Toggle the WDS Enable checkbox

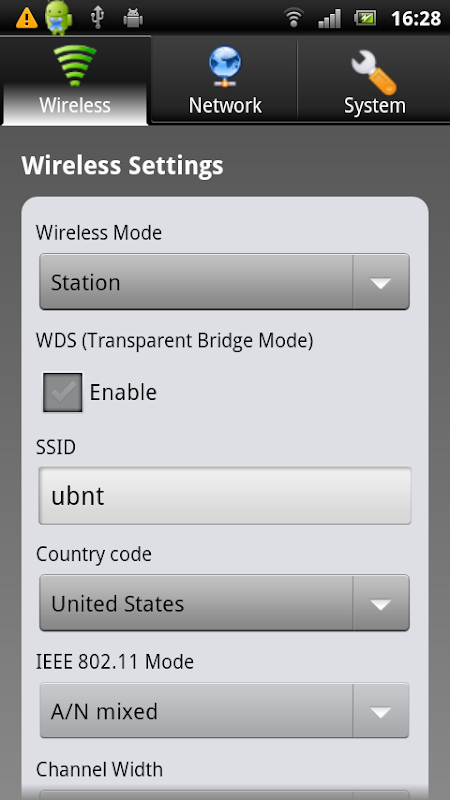tap(62, 392)
